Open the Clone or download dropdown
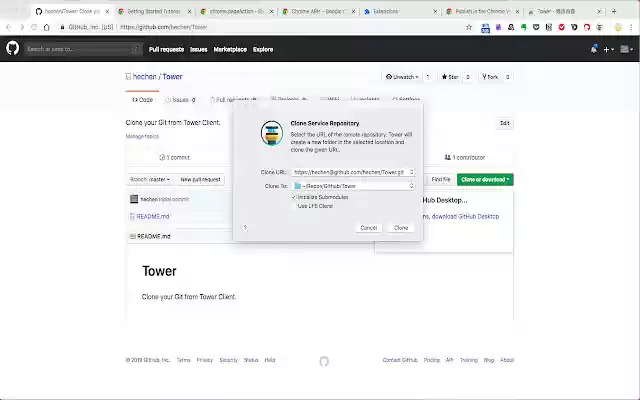The height and width of the screenshot is (400, 640). (x=485, y=180)
